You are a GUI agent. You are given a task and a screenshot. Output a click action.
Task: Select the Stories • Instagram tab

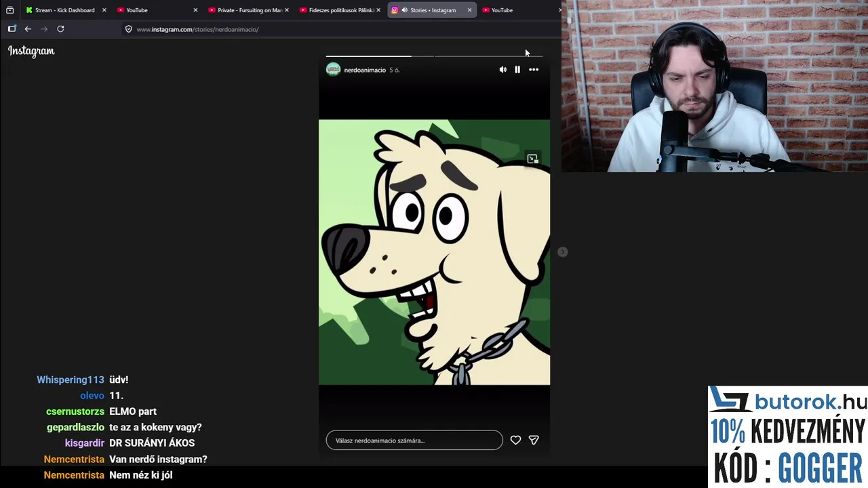tap(433, 10)
